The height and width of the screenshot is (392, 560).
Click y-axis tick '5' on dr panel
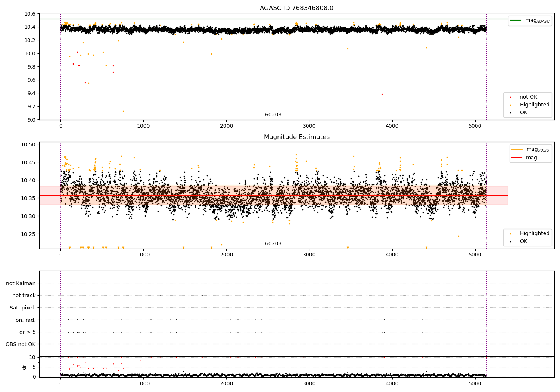click(34, 367)
